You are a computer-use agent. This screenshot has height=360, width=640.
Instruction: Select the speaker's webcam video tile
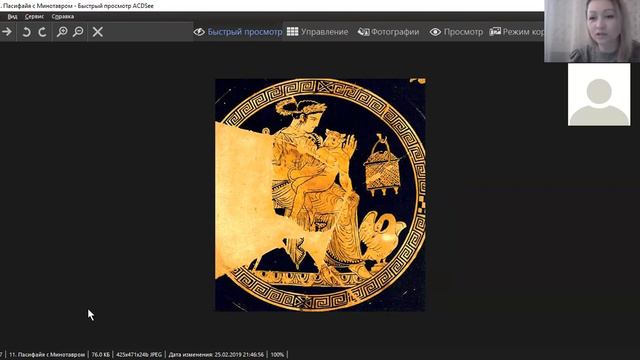592,31
